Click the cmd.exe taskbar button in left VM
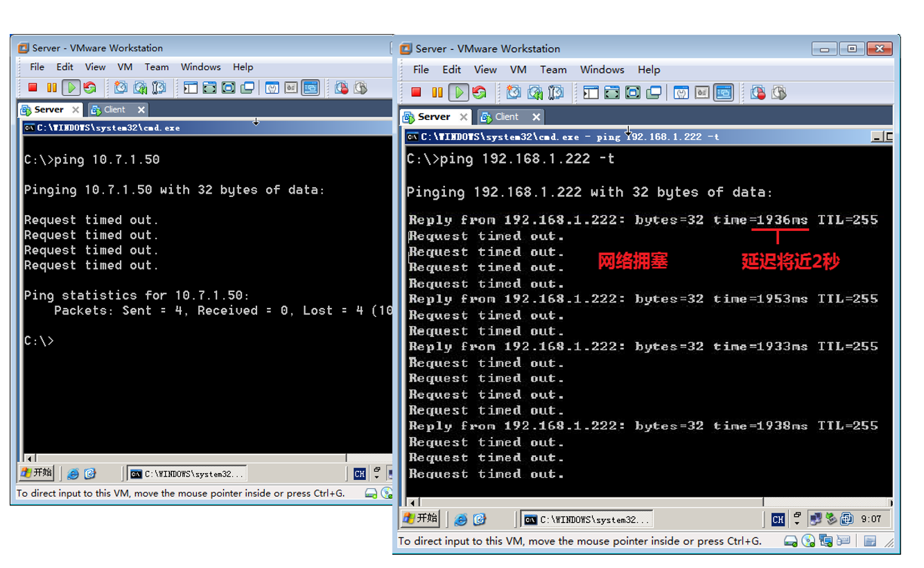The width and height of the screenshot is (924, 568). pos(187,474)
